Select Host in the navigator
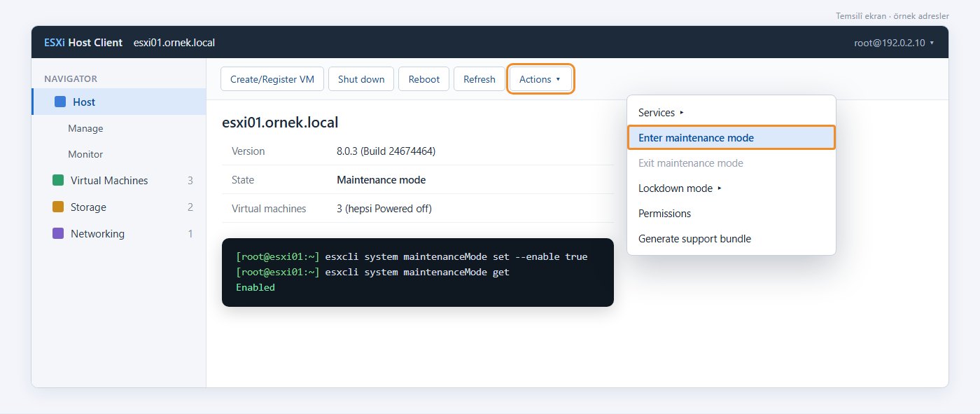The width and height of the screenshot is (980, 414). coord(119,102)
